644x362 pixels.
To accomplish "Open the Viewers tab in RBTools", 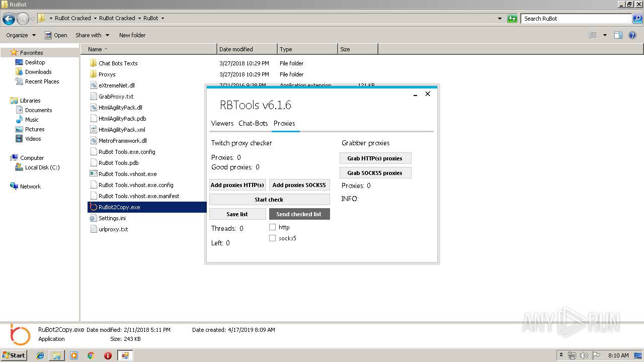I will point(222,123).
